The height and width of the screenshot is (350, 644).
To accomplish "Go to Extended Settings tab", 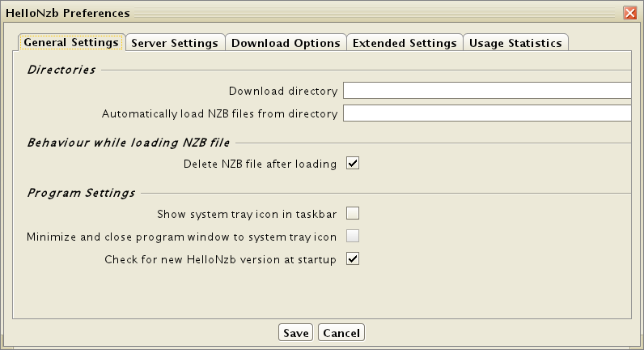I will pos(405,43).
